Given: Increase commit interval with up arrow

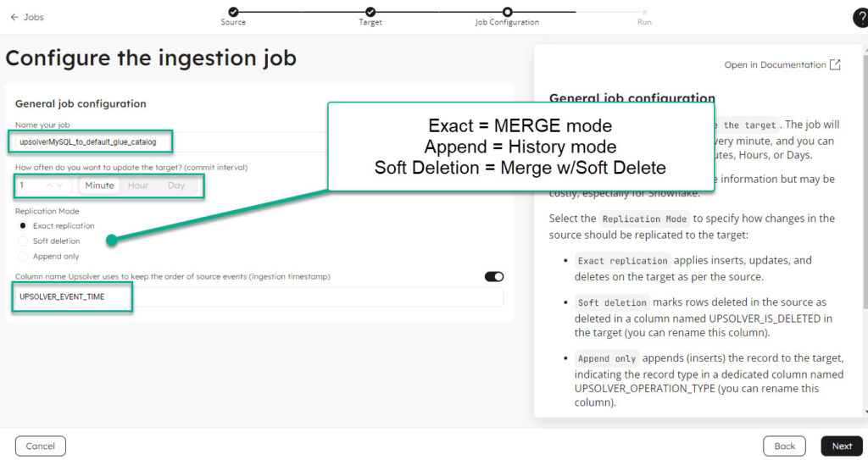Looking at the screenshot, I should 49,186.
